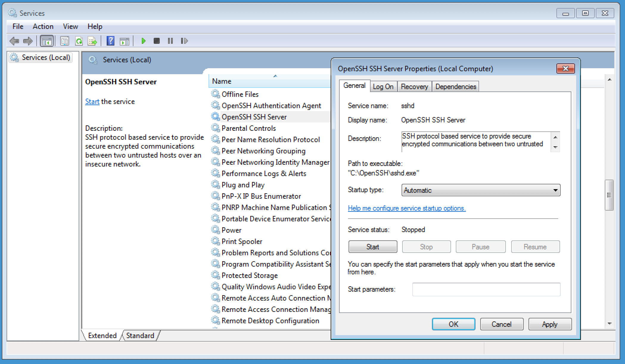Viewport: 625px width, 364px height.
Task: Select Print Spooler in services list
Action: (242, 242)
